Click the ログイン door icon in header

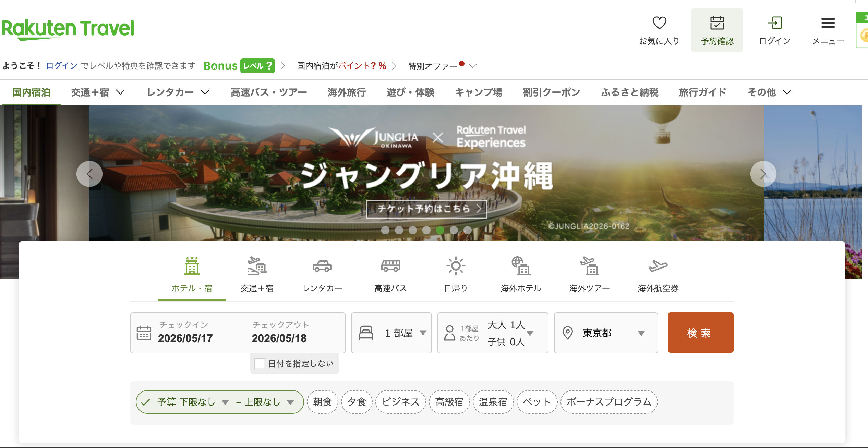[x=775, y=23]
